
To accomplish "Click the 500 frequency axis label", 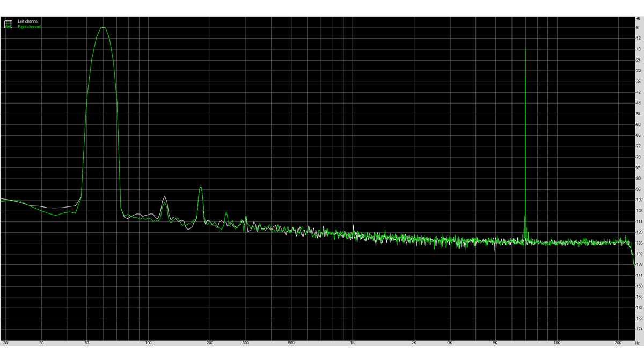I will [x=290, y=342].
